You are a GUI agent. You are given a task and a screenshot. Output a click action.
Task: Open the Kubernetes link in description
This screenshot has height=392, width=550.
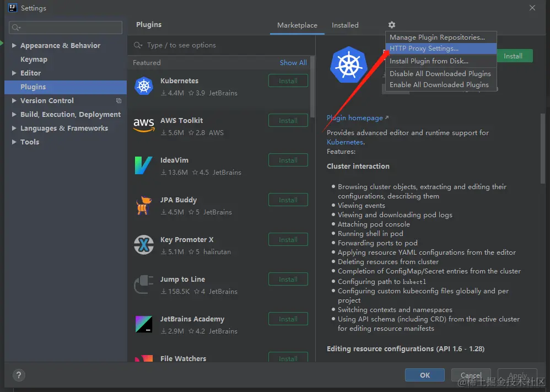pos(345,142)
